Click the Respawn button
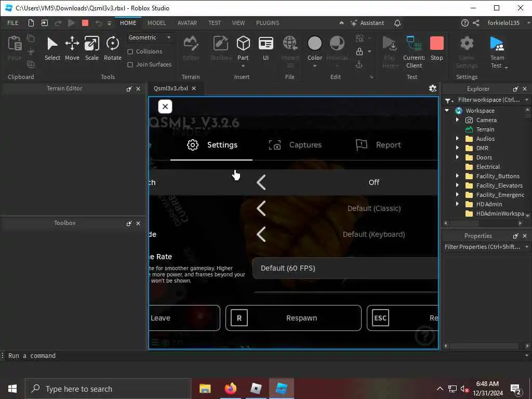The height and width of the screenshot is (399, 532). tap(293, 318)
